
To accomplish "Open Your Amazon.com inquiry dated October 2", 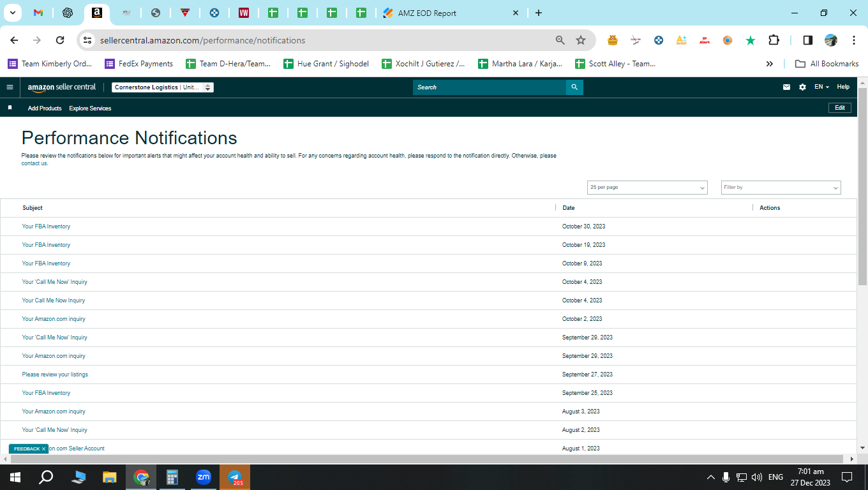I will (54, 319).
